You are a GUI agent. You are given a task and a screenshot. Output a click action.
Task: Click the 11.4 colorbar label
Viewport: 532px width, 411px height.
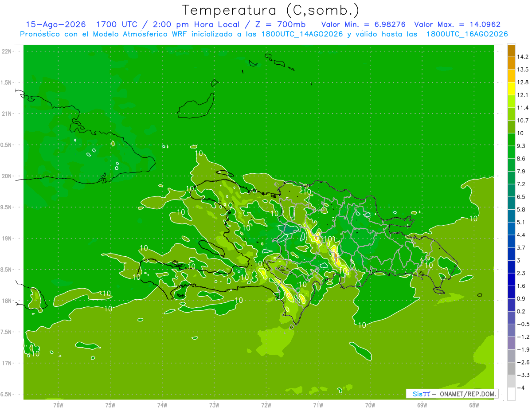click(523, 108)
